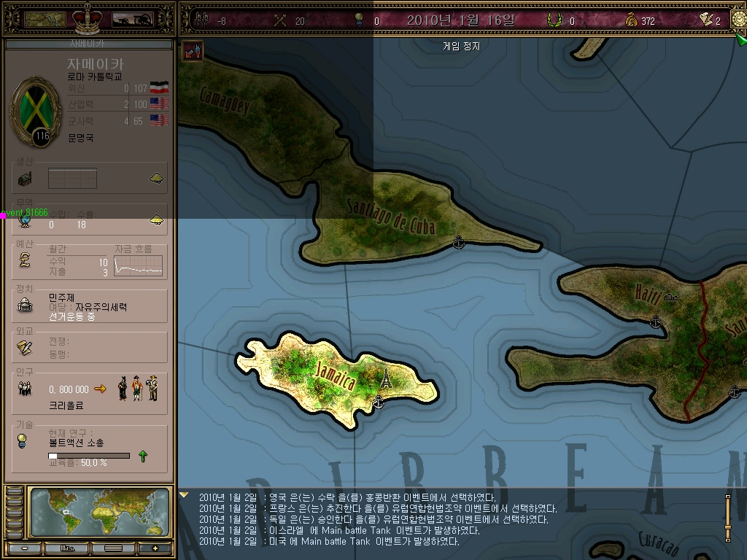Click the scroll and quill diplomacy points icon
The height and width of the screenshot is (560, 747).
tap(706, 20)
